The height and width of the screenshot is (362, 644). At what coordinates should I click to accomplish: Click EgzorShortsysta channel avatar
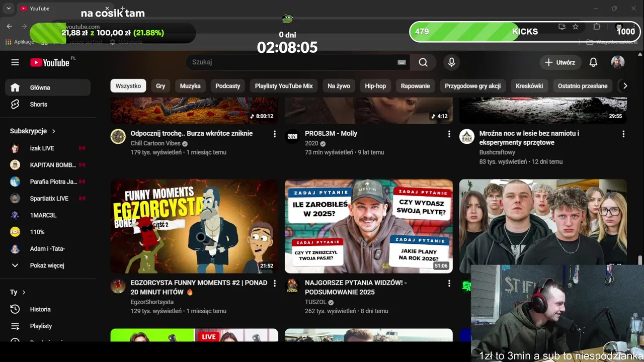point(118,286)
